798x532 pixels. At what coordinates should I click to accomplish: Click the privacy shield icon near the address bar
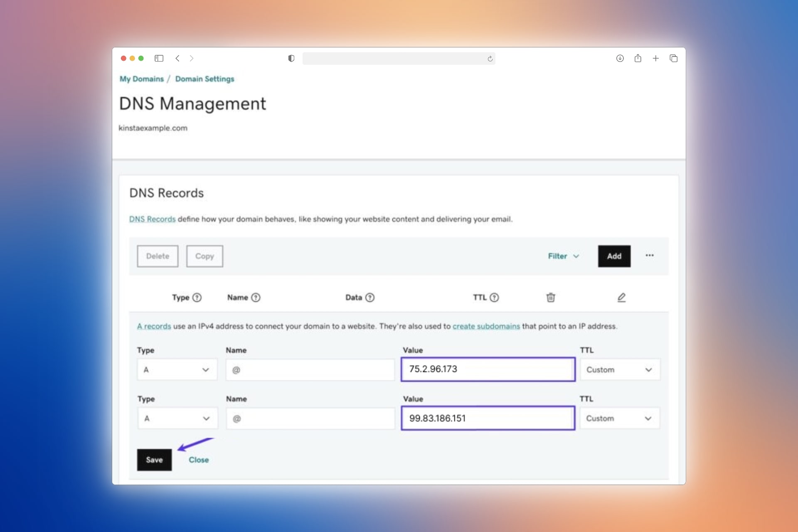pos(291,59)
